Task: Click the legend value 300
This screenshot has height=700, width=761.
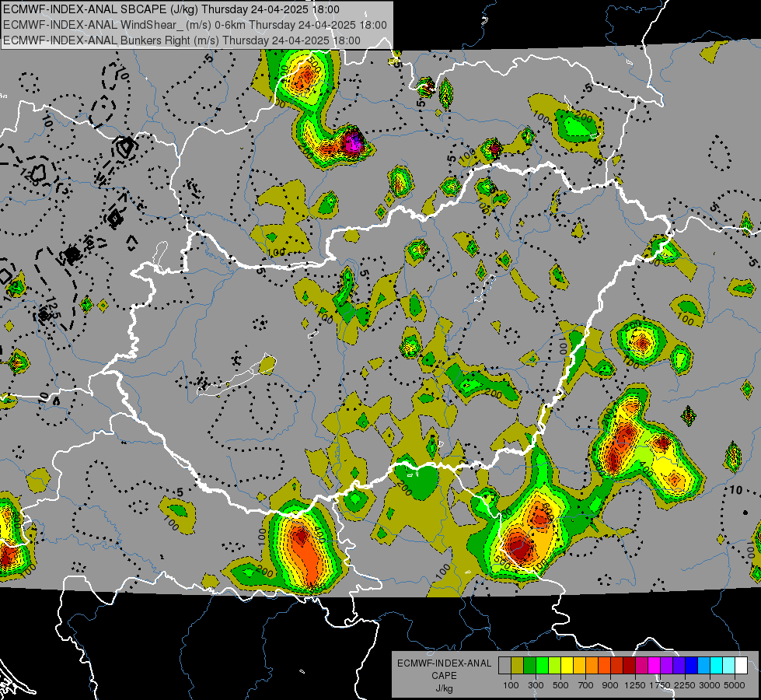Action: point(536,685)
